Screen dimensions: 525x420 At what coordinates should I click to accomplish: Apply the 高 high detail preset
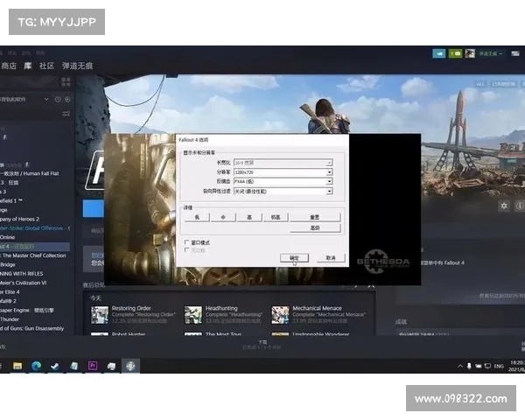(249, 217)
